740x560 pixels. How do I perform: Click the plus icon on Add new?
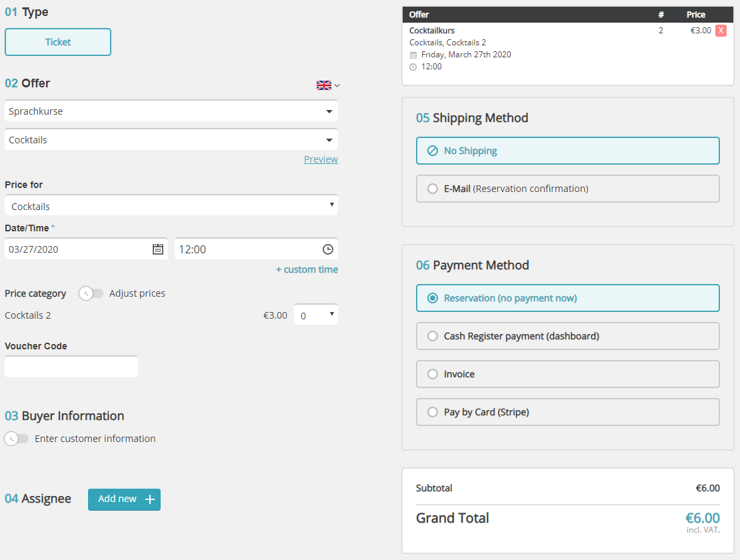[150, 499]
